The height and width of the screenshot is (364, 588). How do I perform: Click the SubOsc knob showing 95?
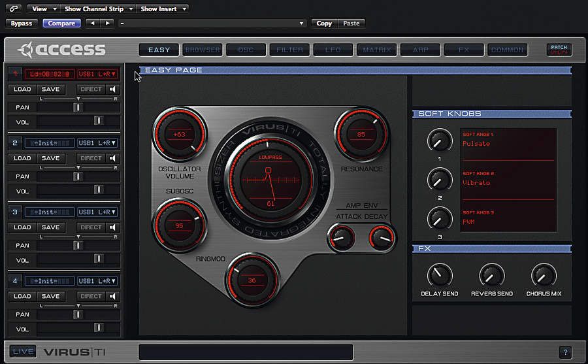pyautogui.click(x=180, y=226)
